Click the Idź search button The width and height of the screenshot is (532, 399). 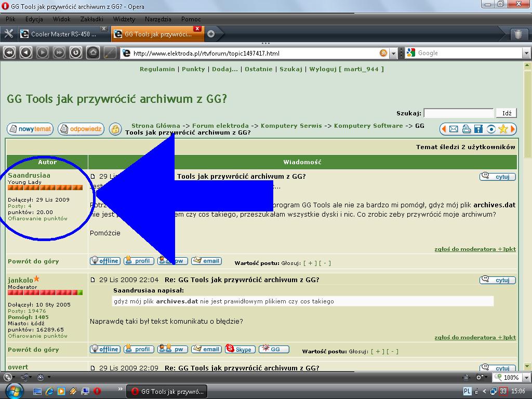[x=507, y=113]
